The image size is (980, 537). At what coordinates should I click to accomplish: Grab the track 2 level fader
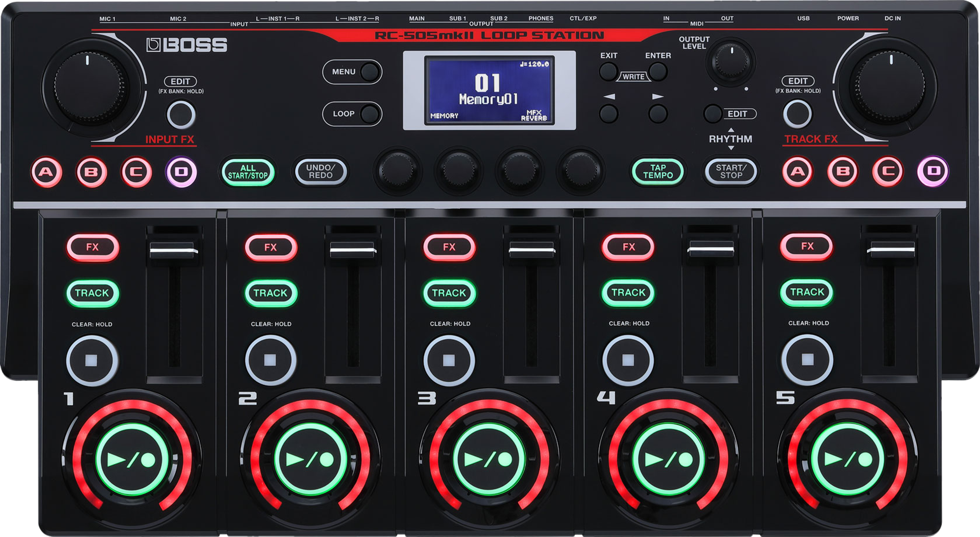[x=353, y=250]
